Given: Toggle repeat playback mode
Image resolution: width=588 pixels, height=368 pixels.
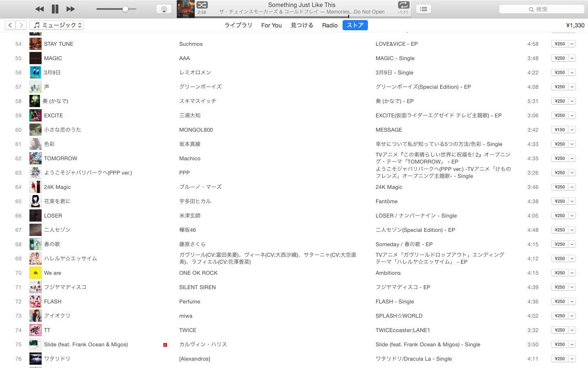Looking at the screenshot, I should (403, 5).
